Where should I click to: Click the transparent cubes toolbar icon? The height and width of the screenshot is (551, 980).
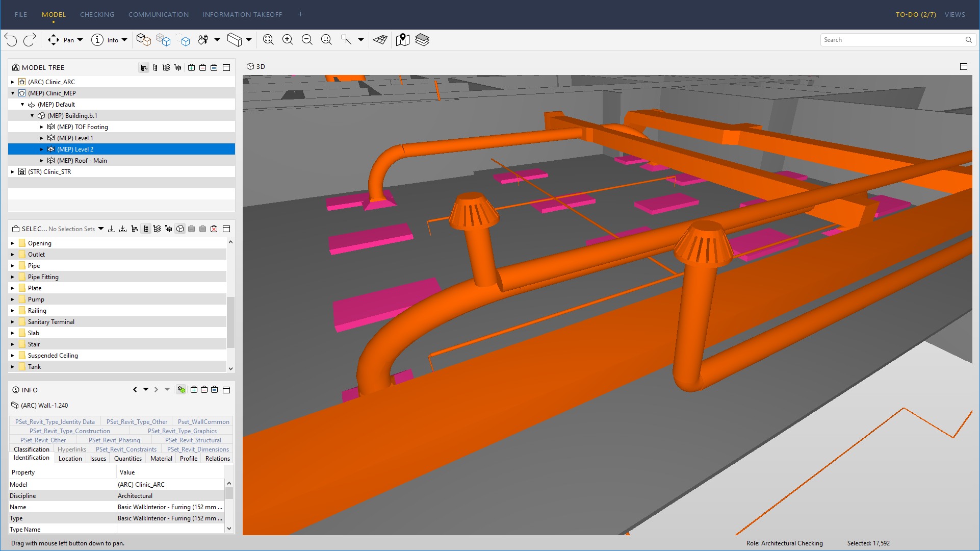coord(163,40)
